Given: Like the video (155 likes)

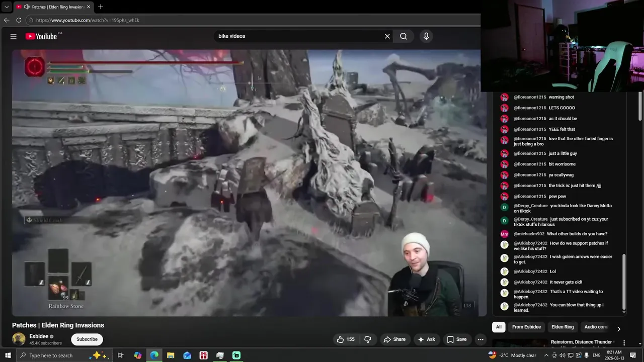Looking at the screenshot, I should coord(346,339).
